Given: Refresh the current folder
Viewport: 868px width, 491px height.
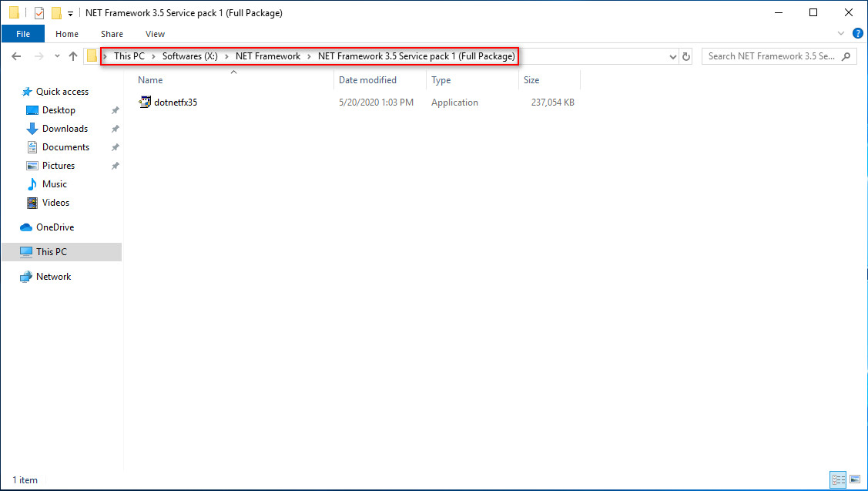Looking at the screenshot, I should (x=686, y=56).
